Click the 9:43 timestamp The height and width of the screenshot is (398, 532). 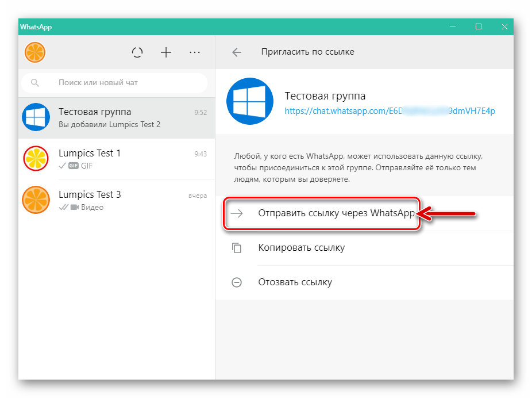coord(201,154)
